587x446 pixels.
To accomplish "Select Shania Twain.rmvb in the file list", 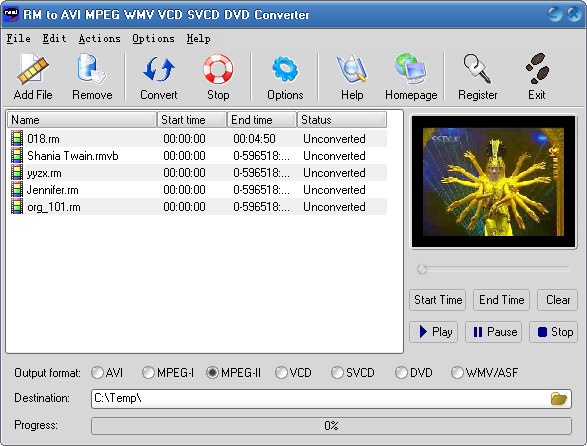I will (197, 156).
